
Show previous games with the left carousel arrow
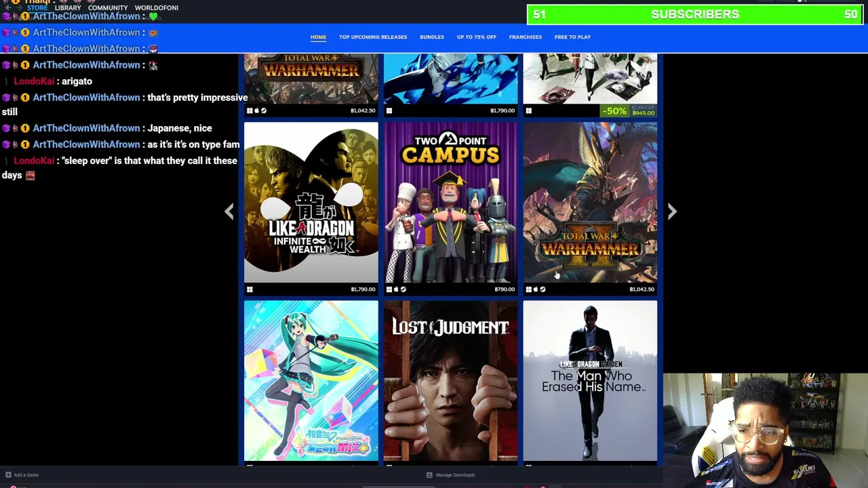point(229,211)
